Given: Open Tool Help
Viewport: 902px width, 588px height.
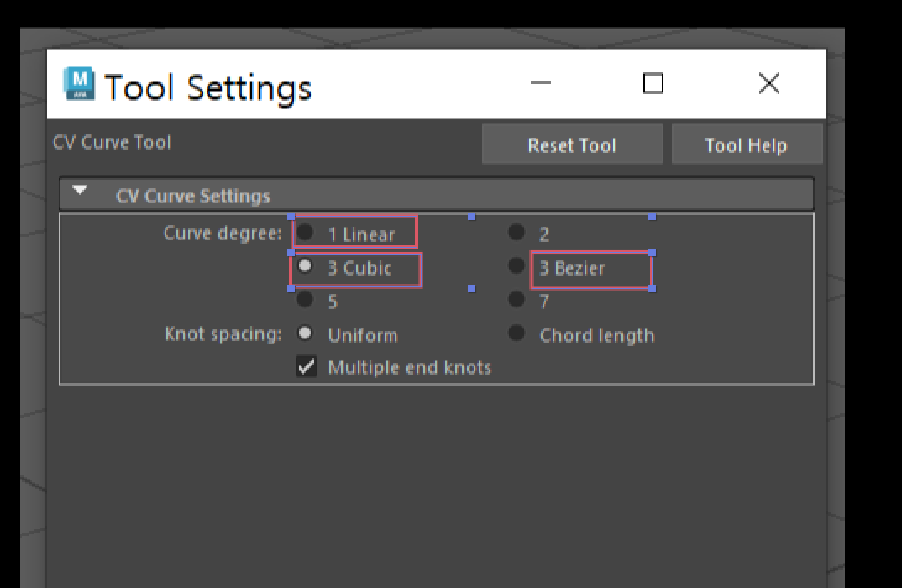Looking at the screenshot, I should pyautogui.click(x=747, y=144).
